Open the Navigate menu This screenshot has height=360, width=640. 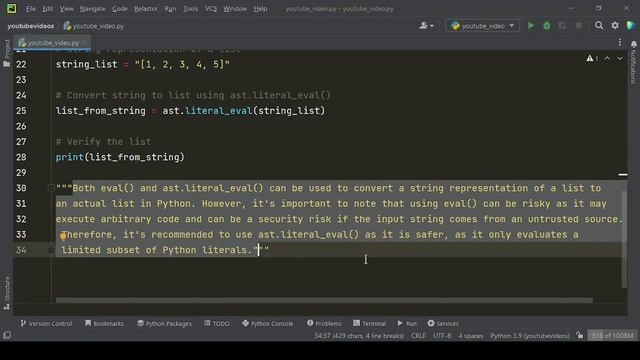[x=92, y=9]
